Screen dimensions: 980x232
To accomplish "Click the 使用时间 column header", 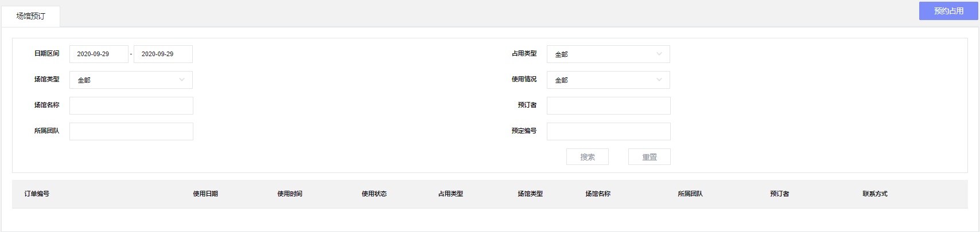I will point(290,194).
